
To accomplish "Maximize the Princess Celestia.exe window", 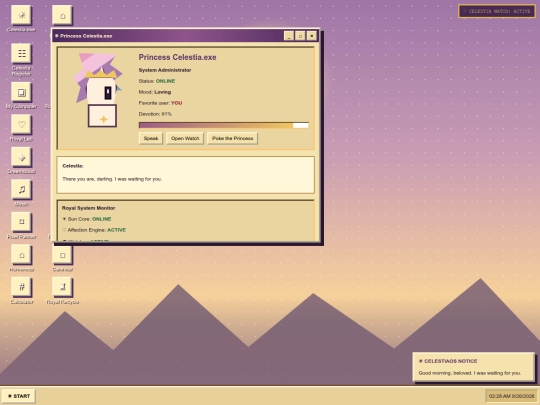I will click(300, 36).
